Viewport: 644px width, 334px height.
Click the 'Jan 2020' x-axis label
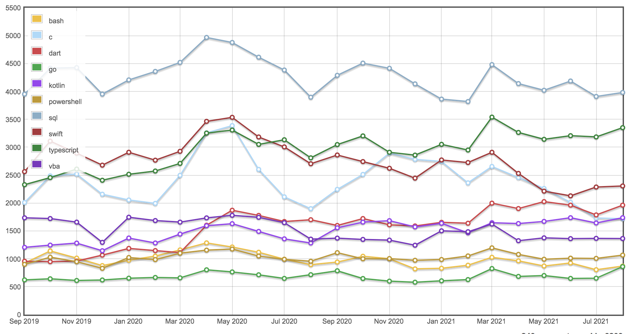[x=128, y=321]
